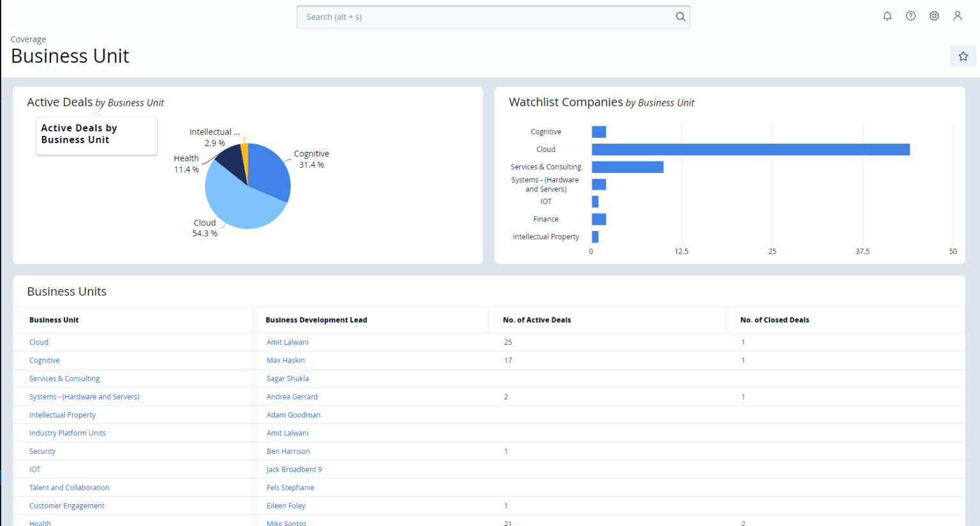The width and height of the screenshot is (980, 526).
Task: Open Eileen Foley's lead profile
Action: [x=286, y=506]
